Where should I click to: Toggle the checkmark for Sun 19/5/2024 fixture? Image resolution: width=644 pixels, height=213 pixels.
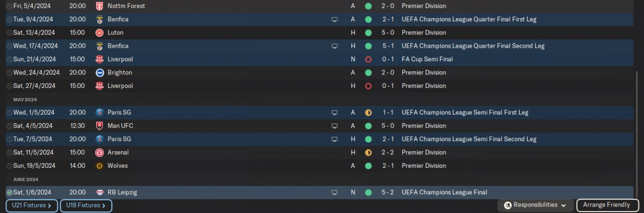point(9,166)
